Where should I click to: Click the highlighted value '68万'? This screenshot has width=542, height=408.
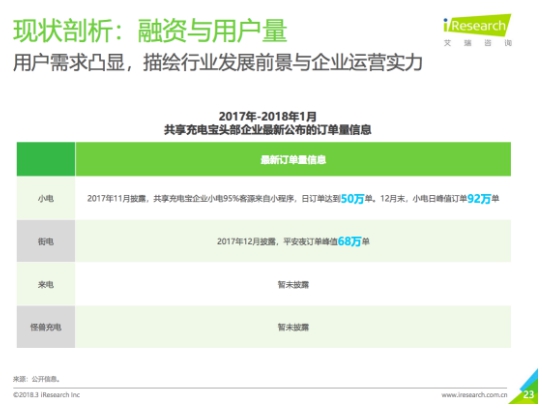pyautogui.click(x=349, y=241)
